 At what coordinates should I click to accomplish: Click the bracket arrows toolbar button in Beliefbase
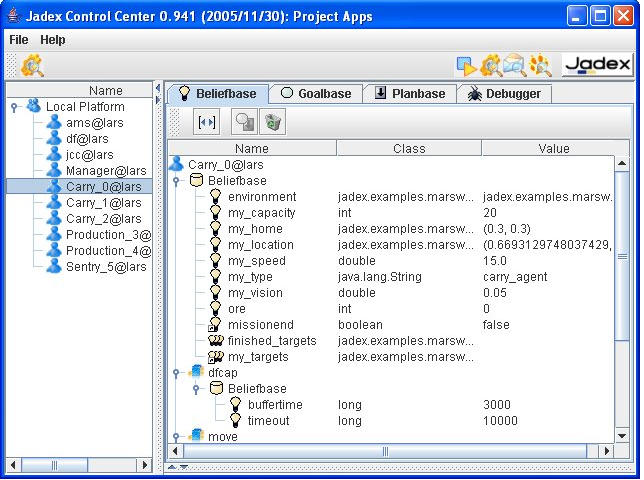click(206, 122)
